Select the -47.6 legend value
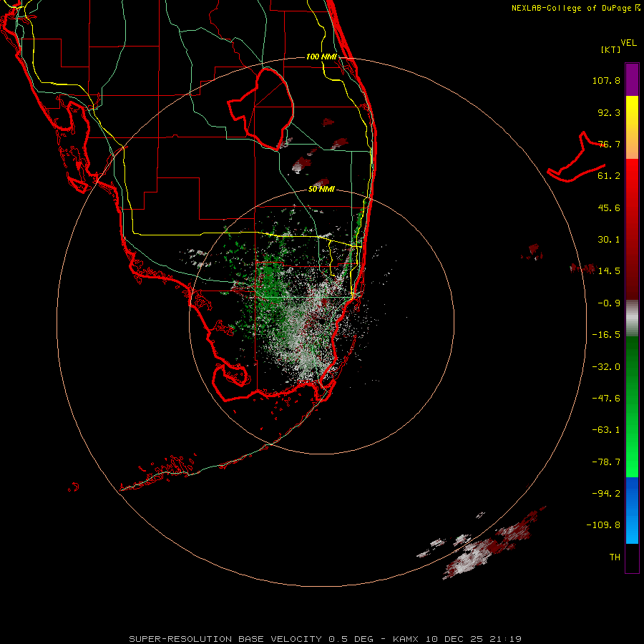The height and width of the screenshot is (644, 644). (606, 399)
